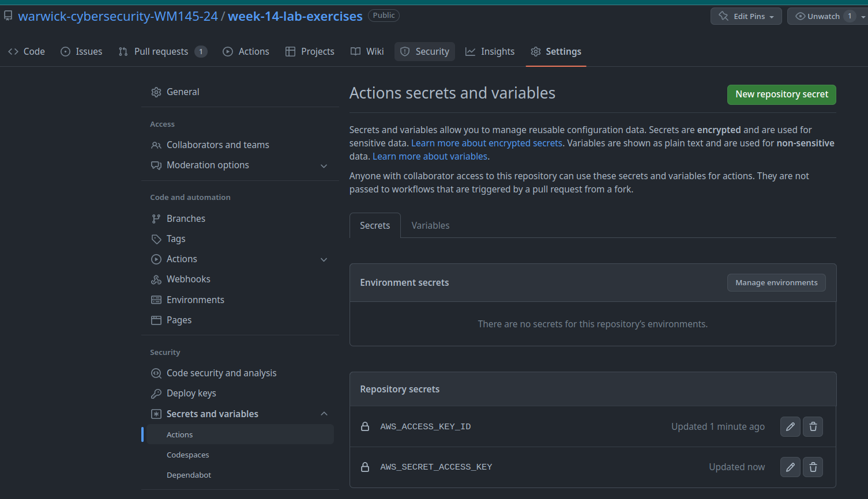The height and width of the screenshot is (499, 868).
Task: Click the Pull requests branch icon
Action: (123, 51)
